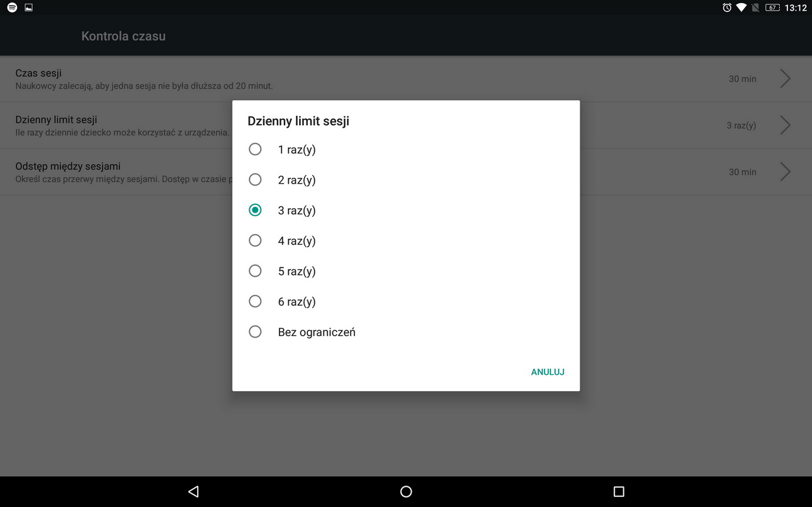
Task: Select Bez ograniczeń radio option
Action: (x=255, y=332)
